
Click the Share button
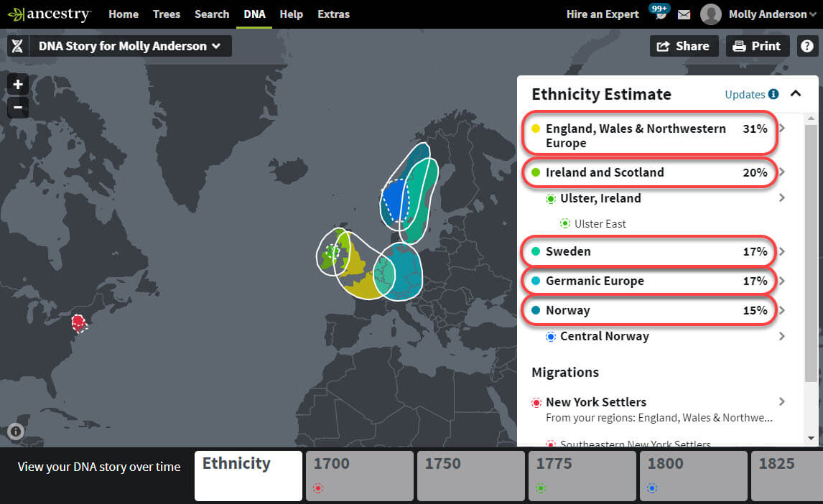click(x=684, y=45)
